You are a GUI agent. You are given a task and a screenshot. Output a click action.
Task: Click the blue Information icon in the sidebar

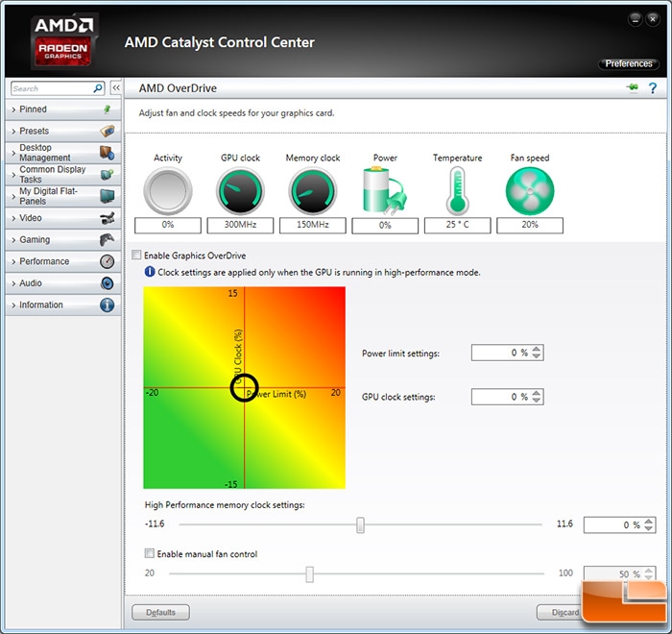[108, 305]
